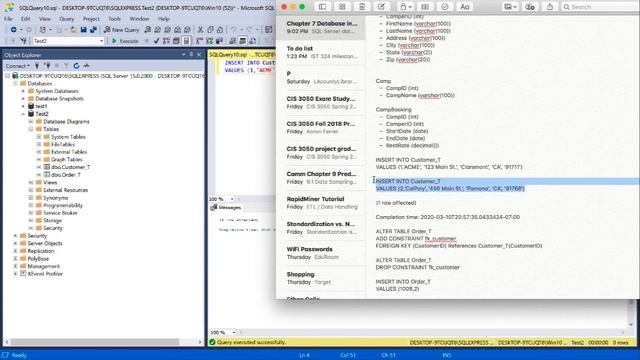Viewport: 640px width, 360px height.
Task: Open the Help menu in SSMS
Action: tap(164, 19)
